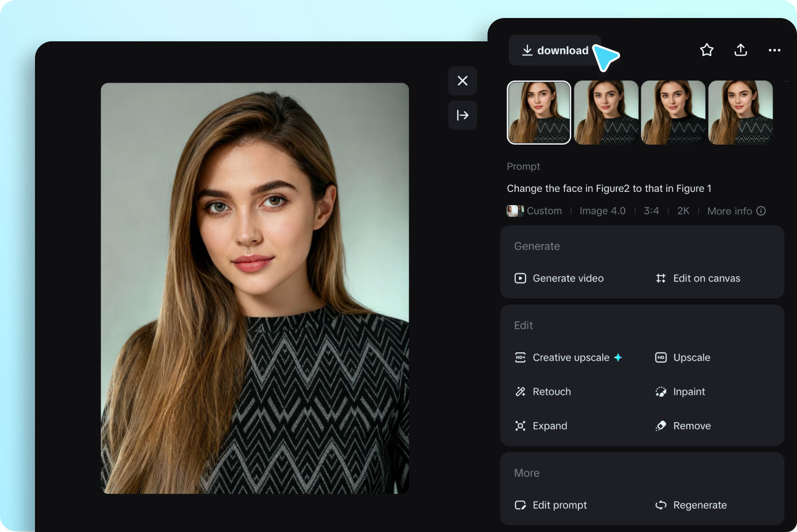
Task: Open "More info" details
Action: [737, 211]
